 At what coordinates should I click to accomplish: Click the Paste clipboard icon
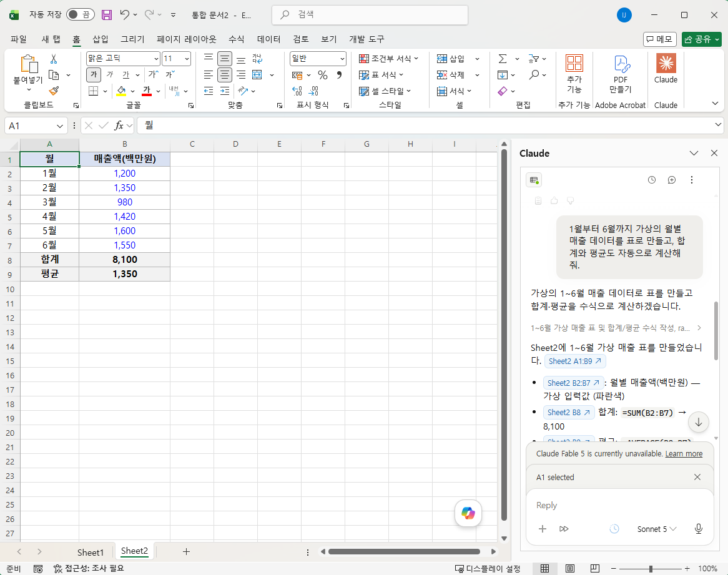28,64
